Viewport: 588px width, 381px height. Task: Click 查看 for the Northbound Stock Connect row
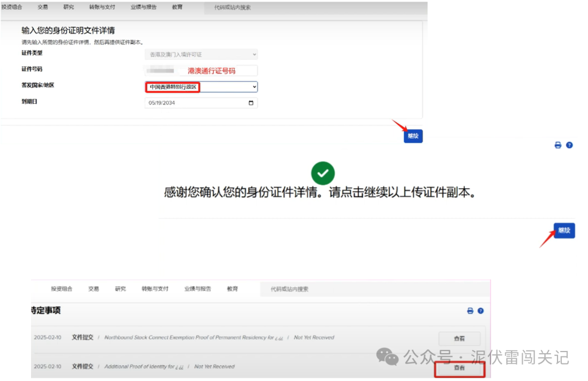click(459, 338)
